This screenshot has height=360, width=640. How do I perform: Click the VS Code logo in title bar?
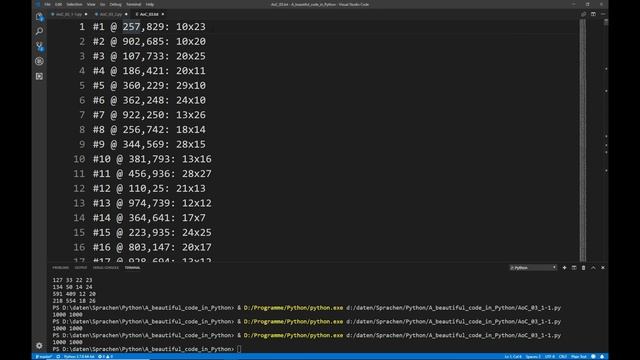point(38,4)
